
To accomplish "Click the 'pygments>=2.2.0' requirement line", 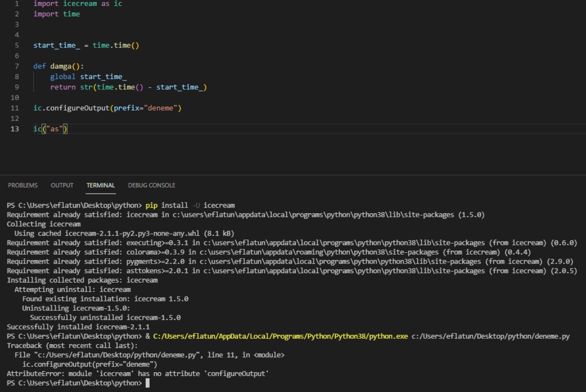I will pos(290,261).
